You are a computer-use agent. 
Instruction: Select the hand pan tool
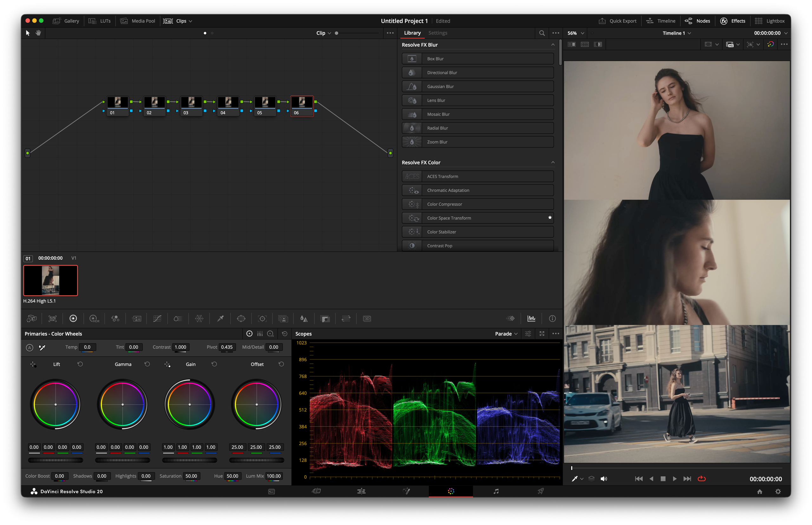(x=38, y=33)
